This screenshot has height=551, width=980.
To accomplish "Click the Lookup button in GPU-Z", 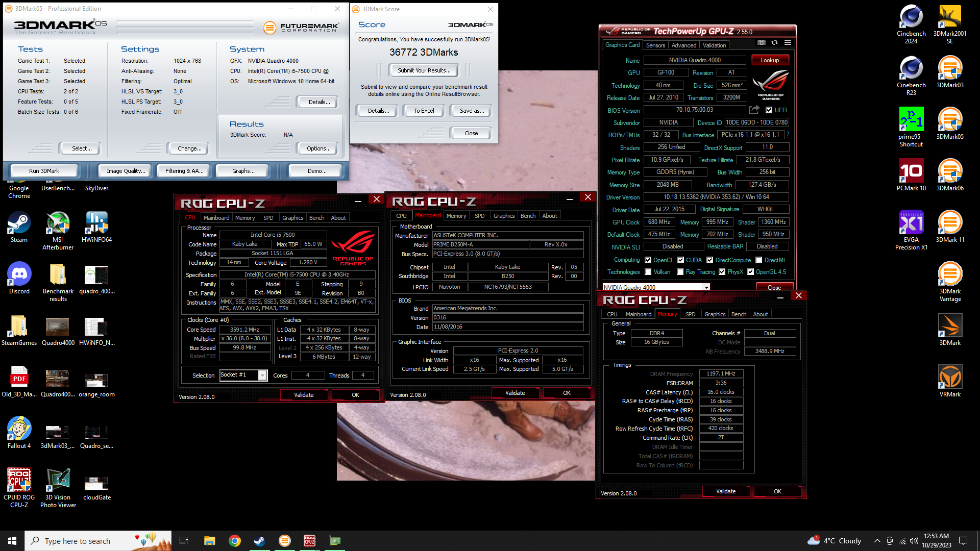I will 770,60.
